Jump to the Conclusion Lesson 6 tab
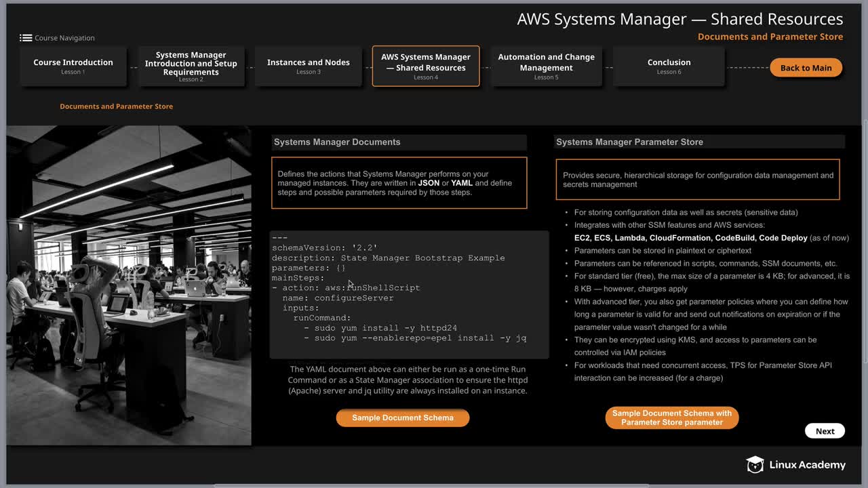The height and width of the screenshot is (488, 868). pos(669,66)
